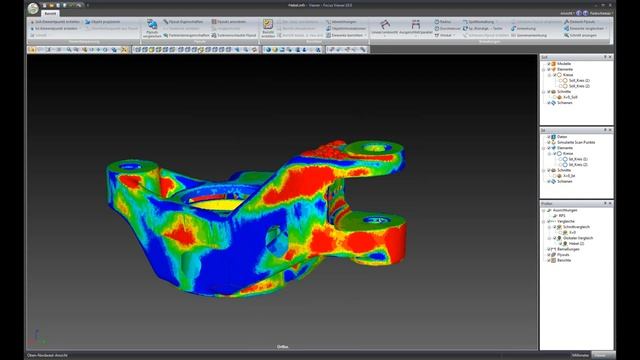Image resolution: width=640 pixels, height=360 pixels.
Task: Collapse Vergleiche node in Prüfen panel
Action: [x=544, y=221]
